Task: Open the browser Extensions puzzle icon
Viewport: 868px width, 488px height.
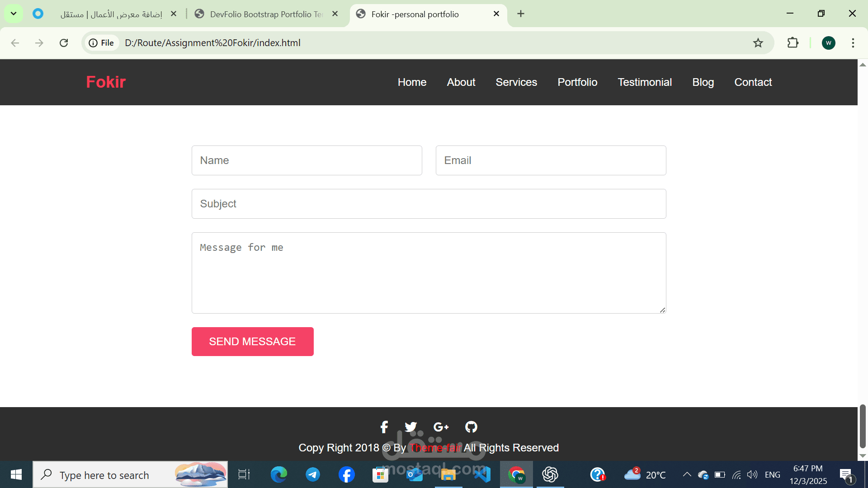Action: click(793, 43)
